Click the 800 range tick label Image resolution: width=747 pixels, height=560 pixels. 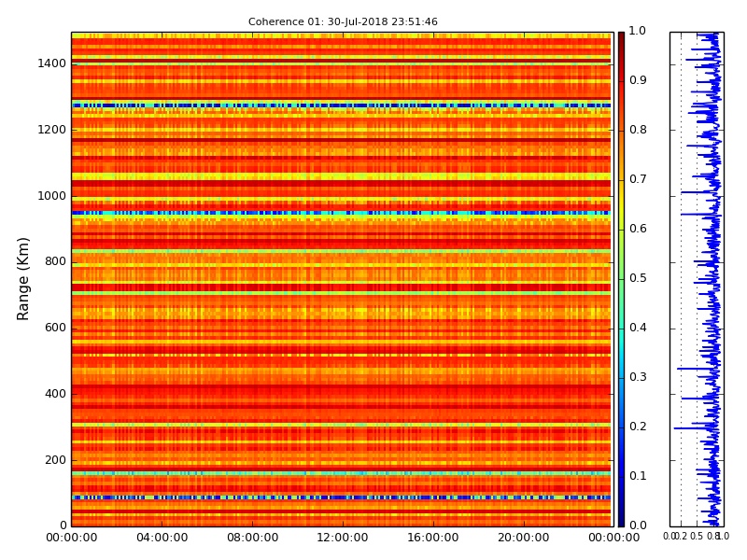55,261
